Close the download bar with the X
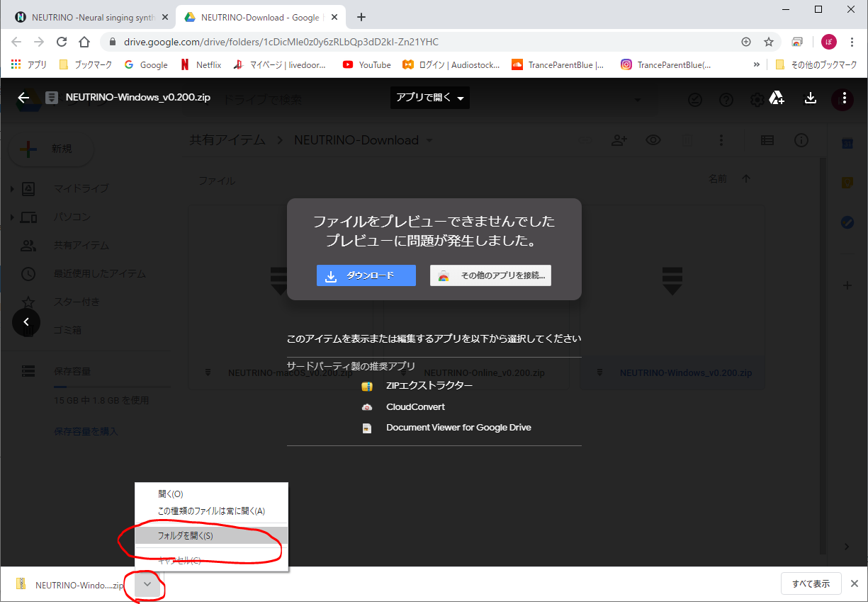The width and height of the screenshot is (868, 604). click(855, 584)
